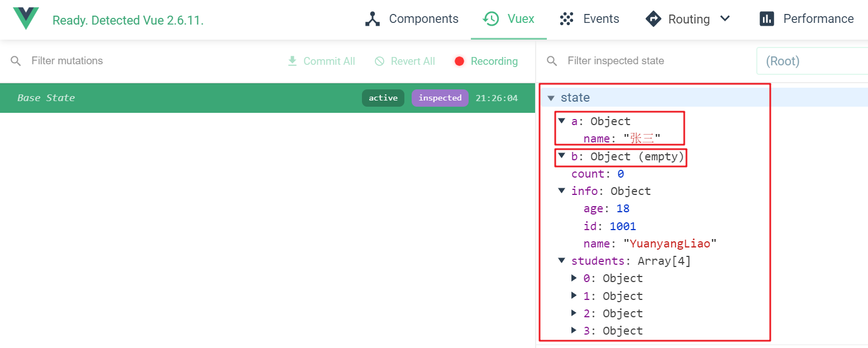Expand students item 0 object
Viewport: 868px width, 348px height.
(x=574, y=278)
